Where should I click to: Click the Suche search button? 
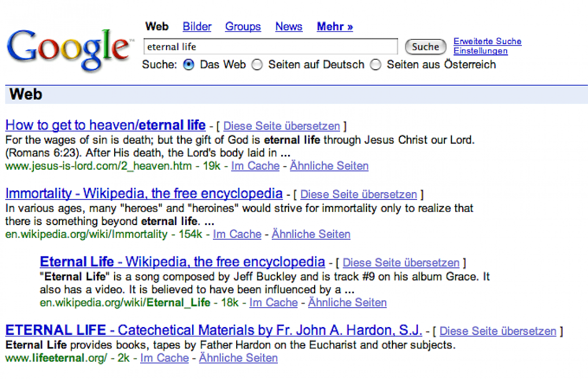pyautogui.click(x=425, y=47)
